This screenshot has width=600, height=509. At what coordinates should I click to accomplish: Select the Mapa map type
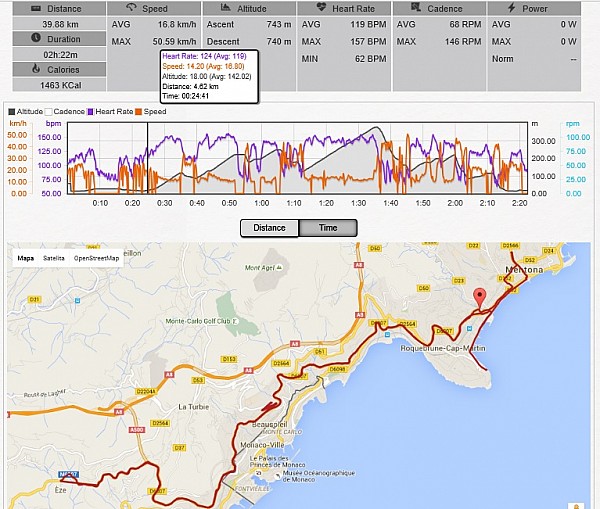click(26, 257)
